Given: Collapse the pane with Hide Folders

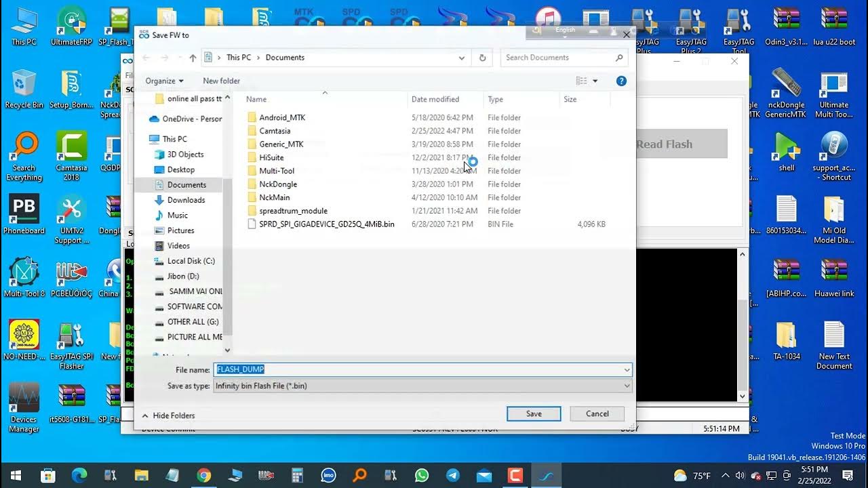Looking at the screenshot, I should pos(168,415).
